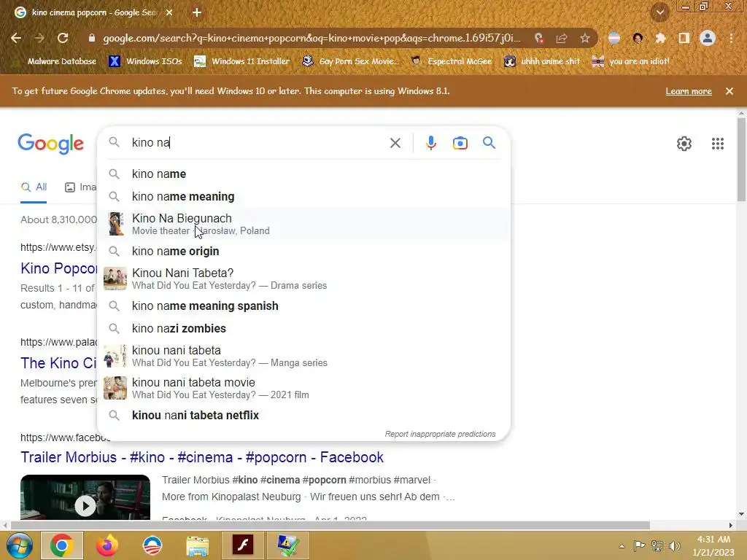Choose Kino Na Biegunach movie theater suggestion
Screen dimensions: 747x560
tap(303, 224)
